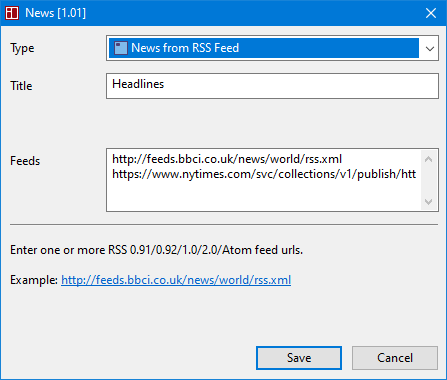The width and height of the screenshot is (447, 380).
Task: Click the News [1.01] title text
Action: (x=56, y=13)
